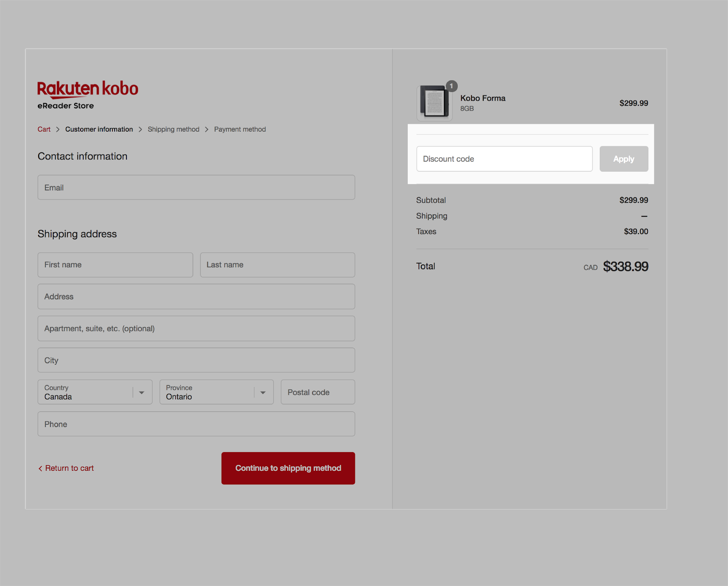The width and height of the screenshot is (728, 586).
Task: Expand the Province dropdown showing Ontario
Action: [216, 392]
